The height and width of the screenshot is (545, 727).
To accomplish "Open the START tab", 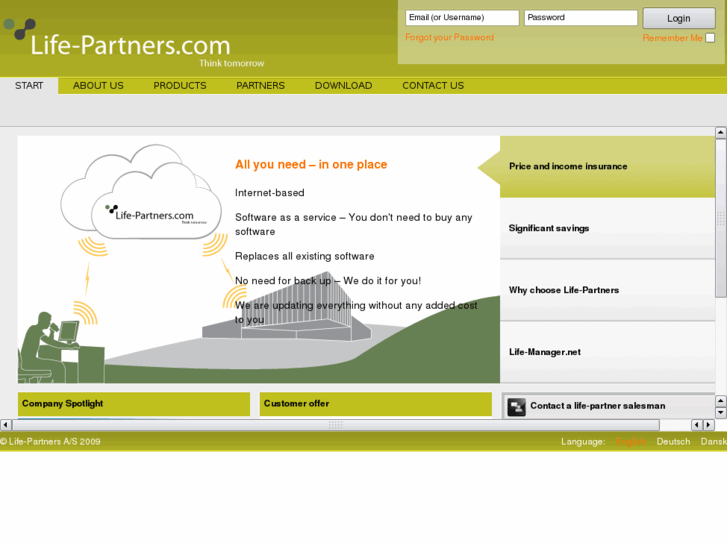I will tap(29, 86).
